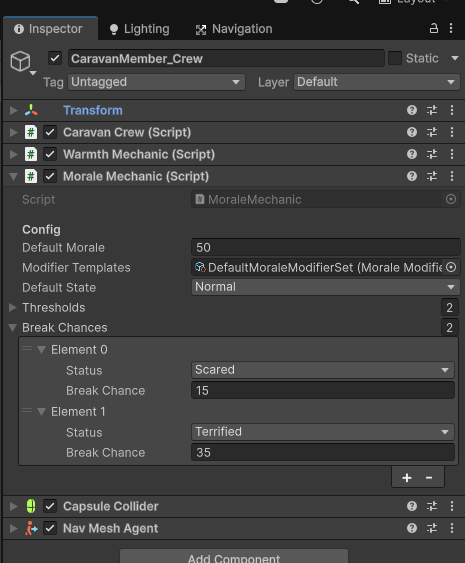Open Inspector panel kebab options menu
The width and height of the screenshot is (465, 563).
(x=451, y=28)
